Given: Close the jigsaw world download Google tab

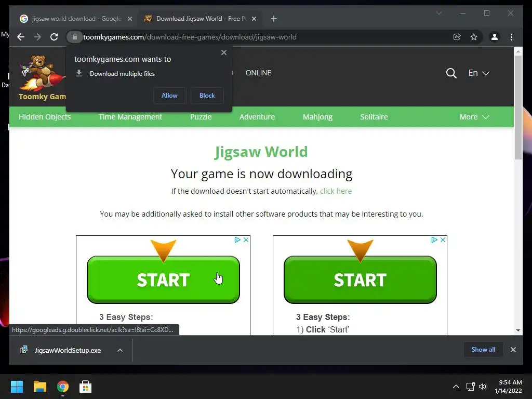Looking at the screenshot, I should point(129,19).
